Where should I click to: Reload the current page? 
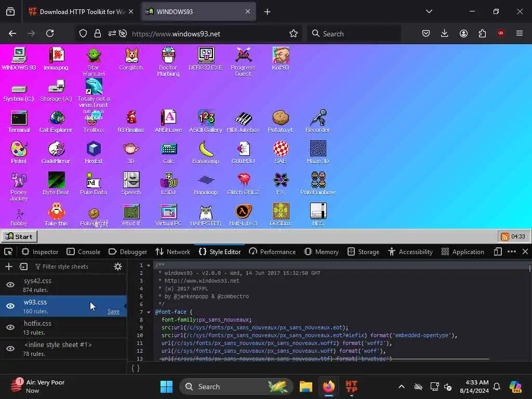point(50,33)
